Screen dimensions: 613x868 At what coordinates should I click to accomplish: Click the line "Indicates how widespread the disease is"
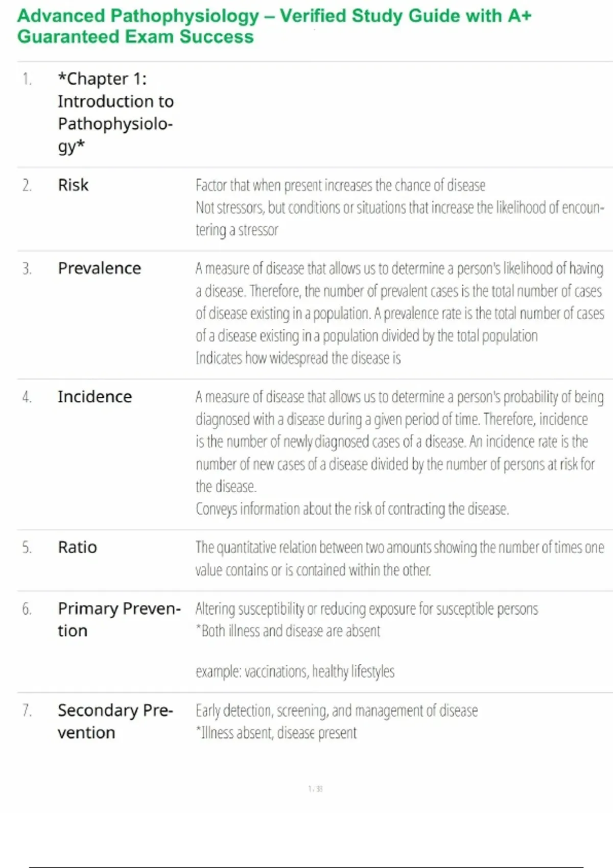(x=298, y=358)
